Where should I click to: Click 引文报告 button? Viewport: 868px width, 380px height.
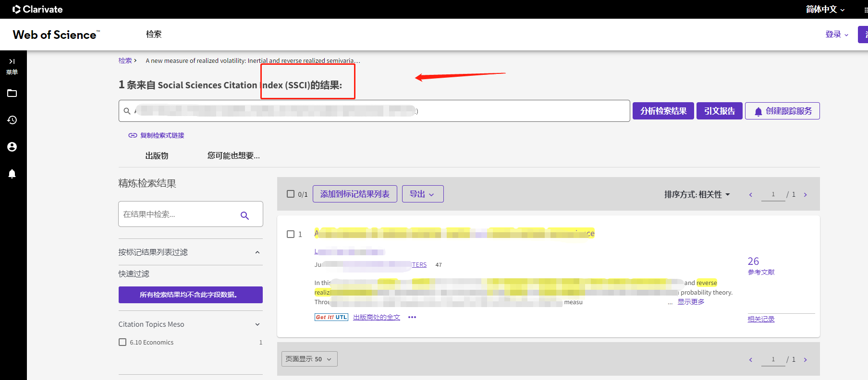[720, 111]
